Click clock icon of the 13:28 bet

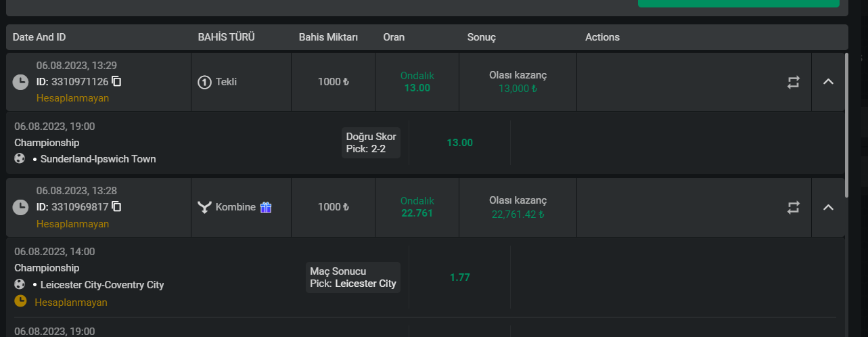[20, 207]
